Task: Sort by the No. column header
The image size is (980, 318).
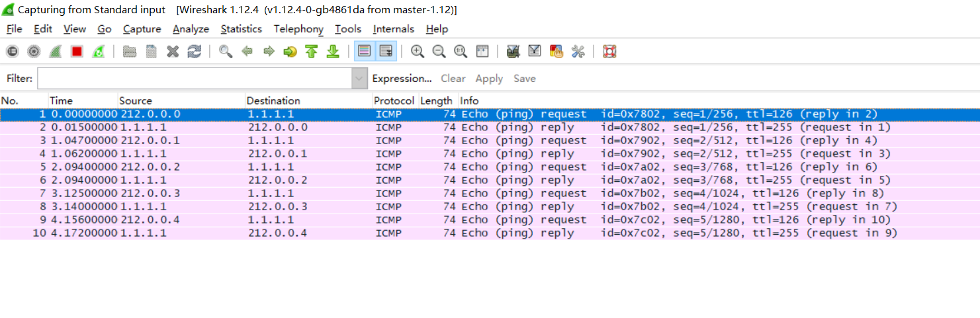Action: pos(24,100)
